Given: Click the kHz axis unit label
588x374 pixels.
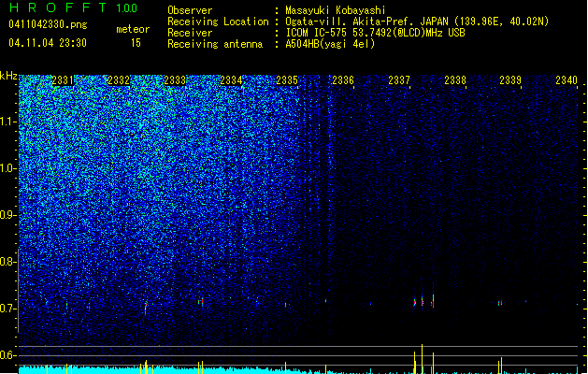Looking at the screenshot, I should click(x=8, y=76).
